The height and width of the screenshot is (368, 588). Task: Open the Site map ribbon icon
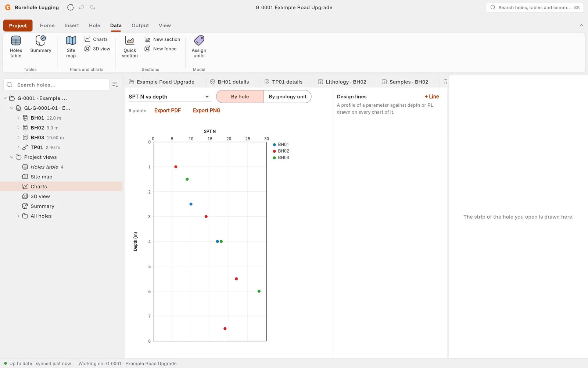click(71, 47)
